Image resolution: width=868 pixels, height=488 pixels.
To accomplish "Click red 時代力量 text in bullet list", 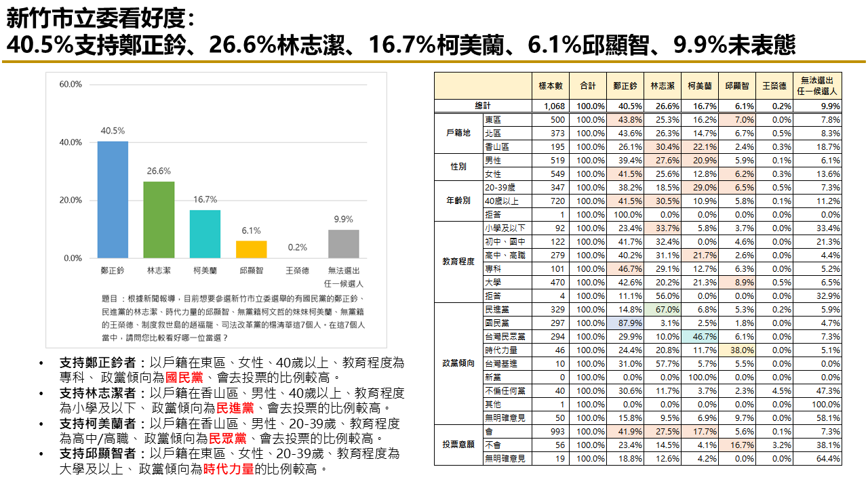I will click(230, 468).
